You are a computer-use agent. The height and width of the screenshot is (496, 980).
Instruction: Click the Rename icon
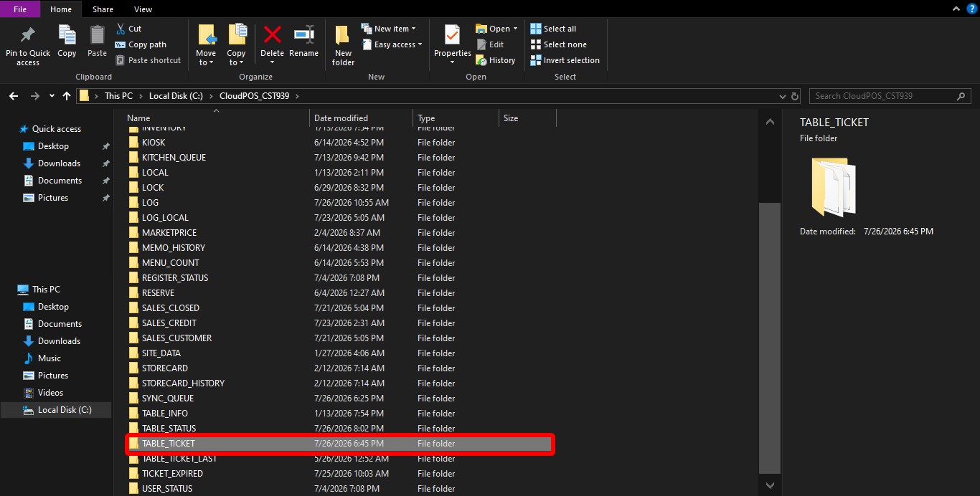(x=303, y=34)
